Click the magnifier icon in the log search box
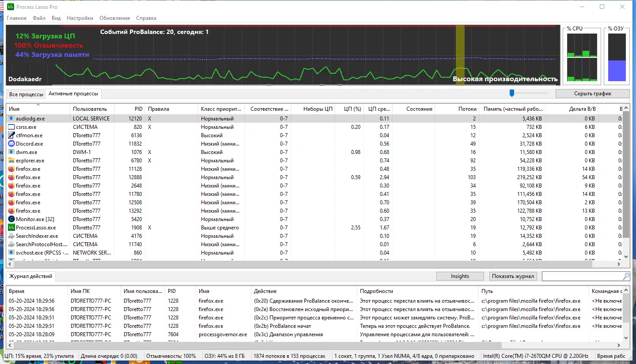This screenshot has height=364, width=636. [626, 276]
